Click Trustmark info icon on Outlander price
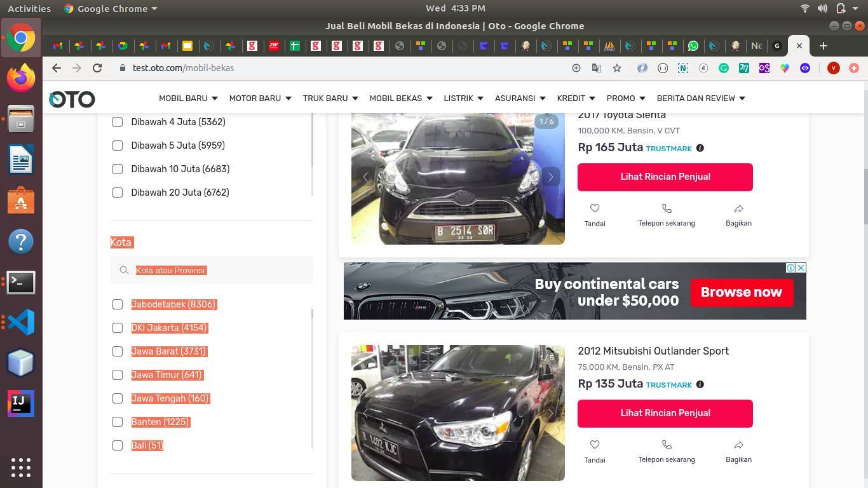The height and width of the screenshot is (488, 868). (x=700, y=384)
